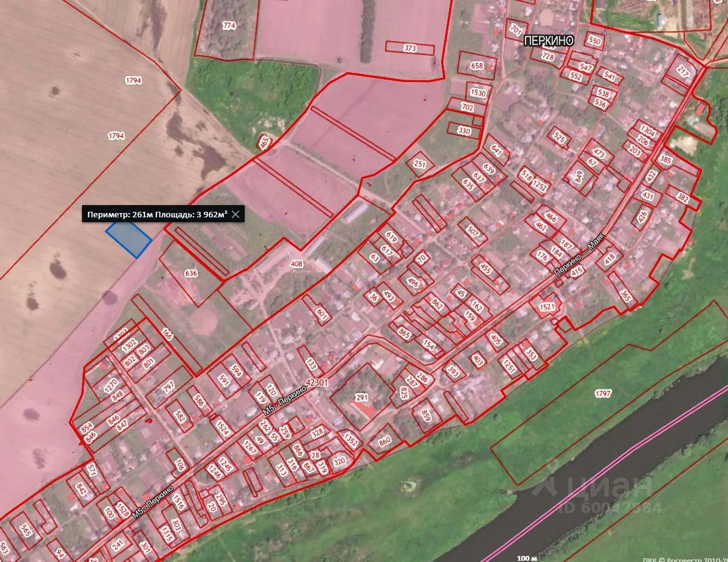Select parcel labeled 1524
Image resolution: width=728 pixels, height=562 pixels.
(223, 428)
